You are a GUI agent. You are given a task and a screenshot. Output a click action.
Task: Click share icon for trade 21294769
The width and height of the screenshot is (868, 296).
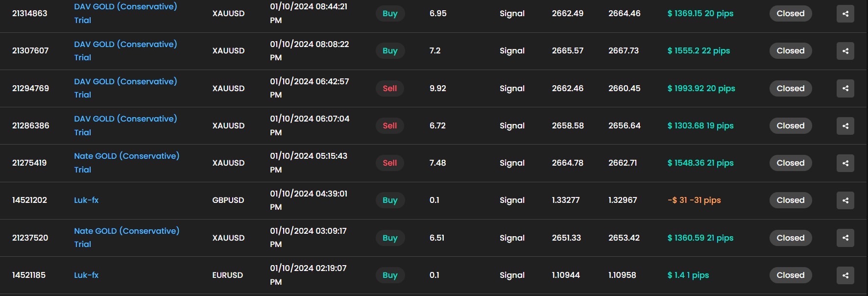(845, 89)
